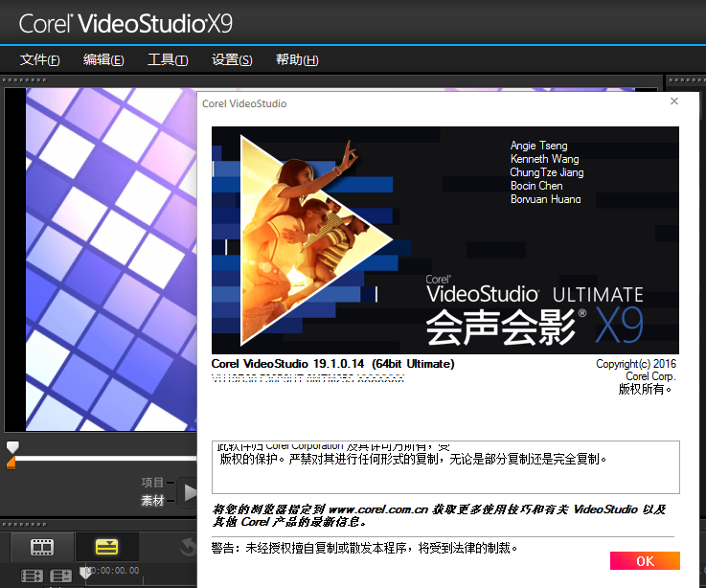The height and width of the screenshot is (588, 706).
Task: Click the show all visible tracks icon
Action: pos(32,576)
